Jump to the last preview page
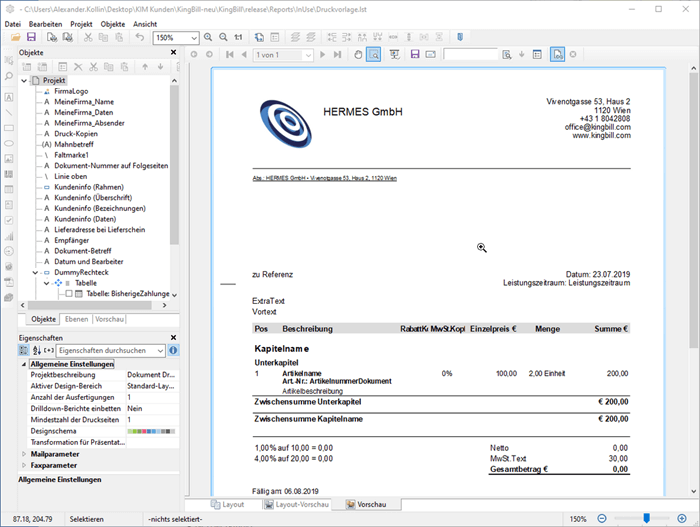Screen dimensions: 700x527 (340, 54)
